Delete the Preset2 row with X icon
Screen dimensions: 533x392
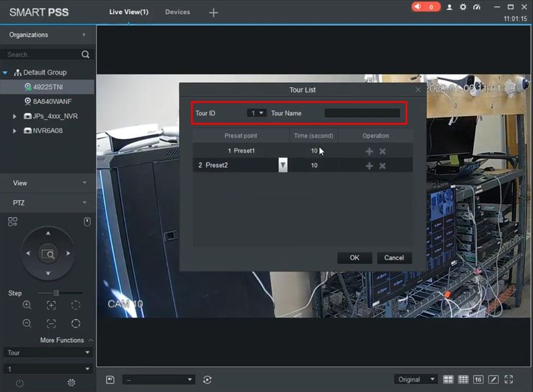[x=382, y=165]
